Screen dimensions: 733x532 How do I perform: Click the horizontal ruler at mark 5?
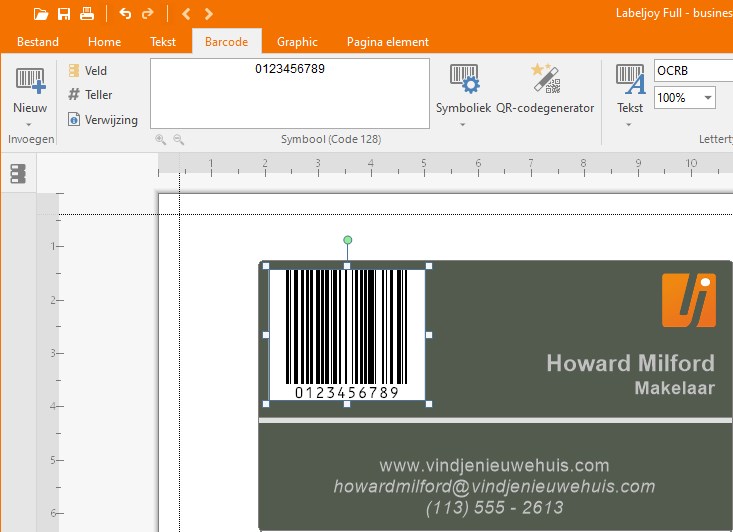point(424,165)
